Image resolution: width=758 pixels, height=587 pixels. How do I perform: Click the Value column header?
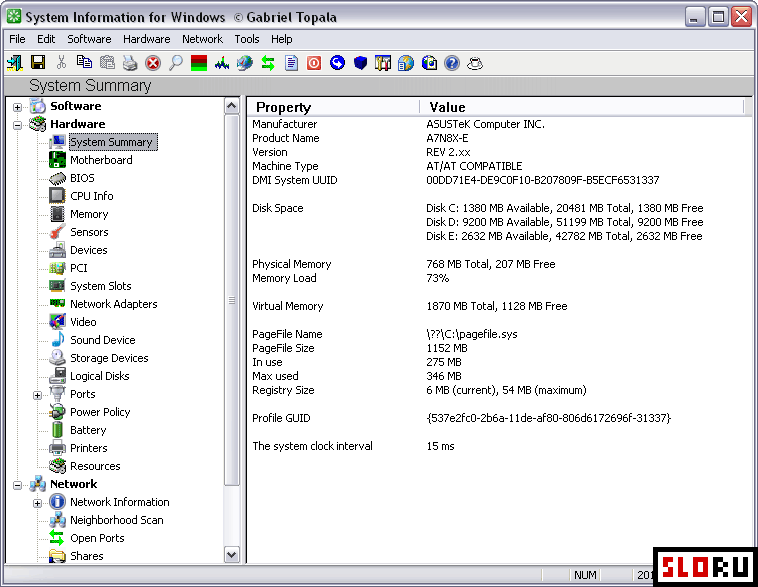(x=582, y=107)
